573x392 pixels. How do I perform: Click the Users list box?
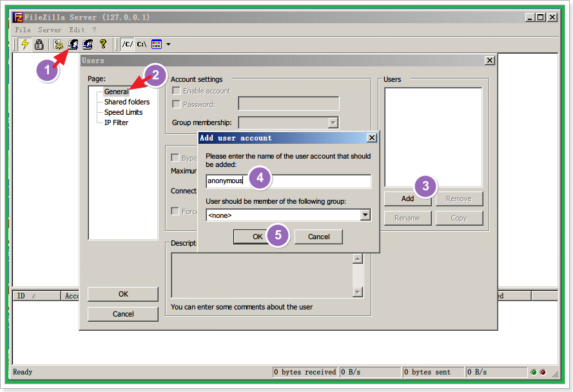click(433, 137)
